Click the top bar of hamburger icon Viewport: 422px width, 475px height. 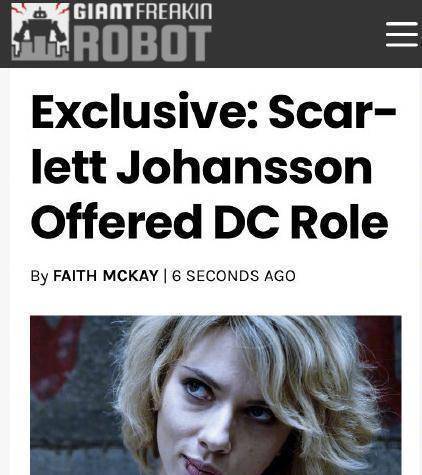pos(402,24)
